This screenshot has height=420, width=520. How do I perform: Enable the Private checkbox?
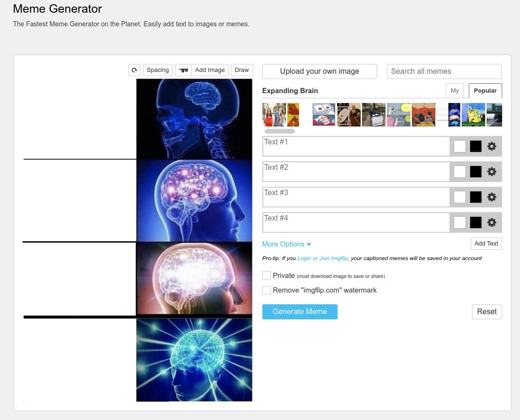266,276
